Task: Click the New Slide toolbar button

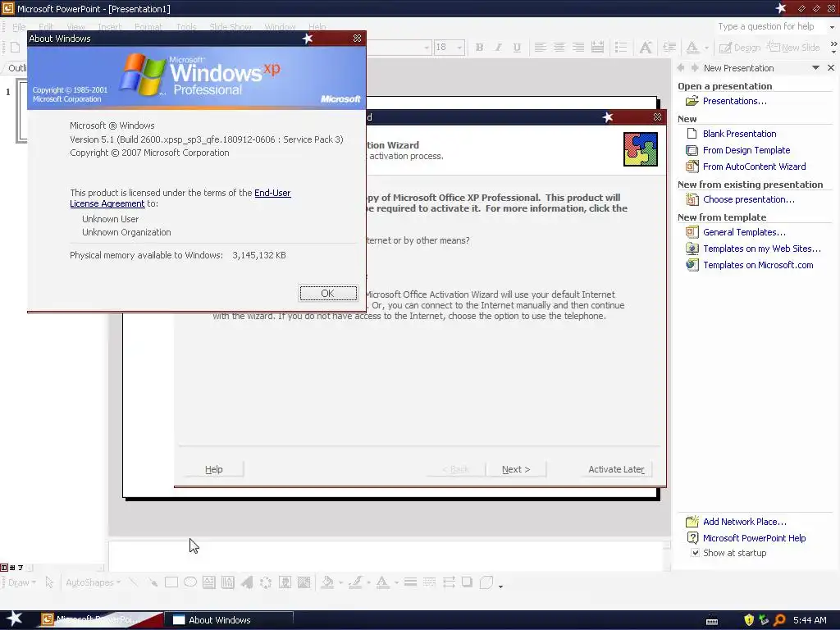Action: (x=793, y=48)
